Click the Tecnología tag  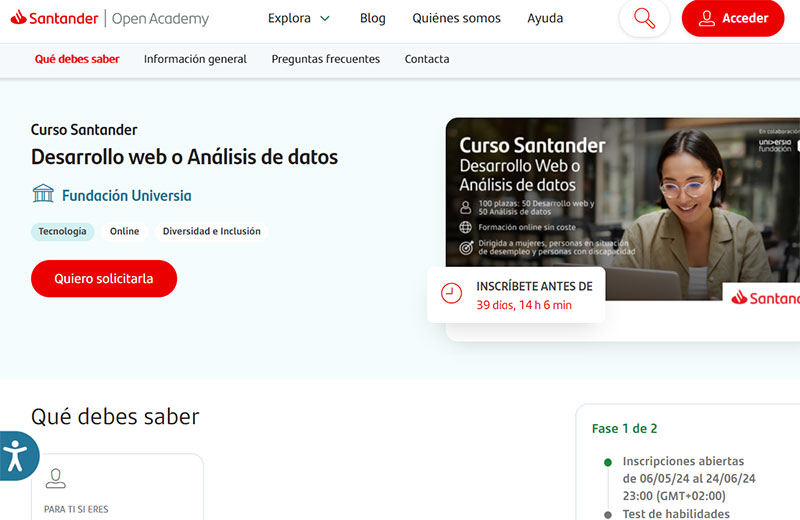[x=62, y=231]
